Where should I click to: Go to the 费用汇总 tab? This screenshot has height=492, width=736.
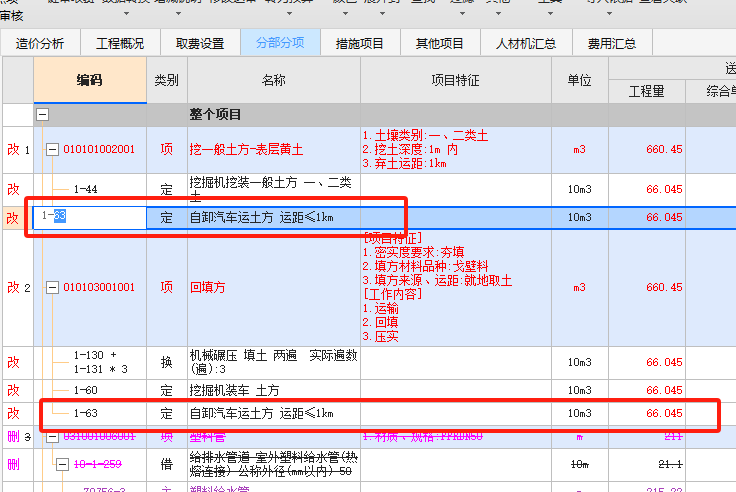click(x=612, y=43)
